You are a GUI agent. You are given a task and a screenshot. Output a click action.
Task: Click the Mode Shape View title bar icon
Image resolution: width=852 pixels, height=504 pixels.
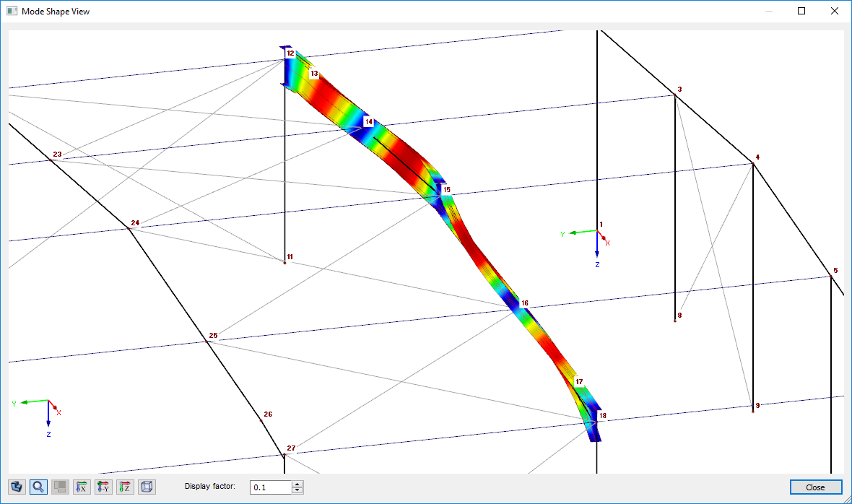(10, 11)
